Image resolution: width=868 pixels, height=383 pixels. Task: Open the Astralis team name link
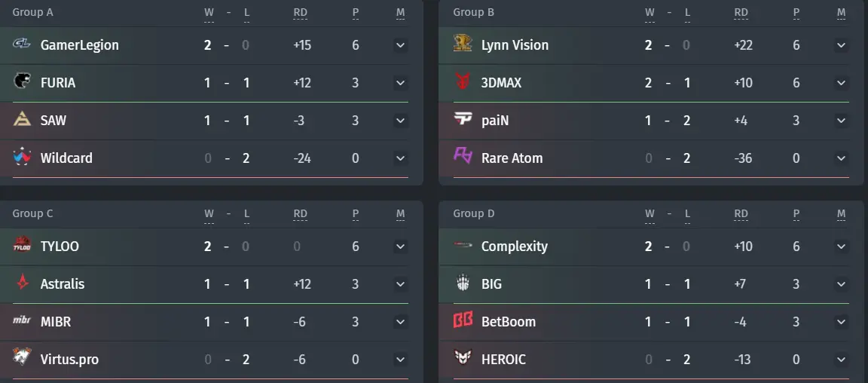coord(63,284)
